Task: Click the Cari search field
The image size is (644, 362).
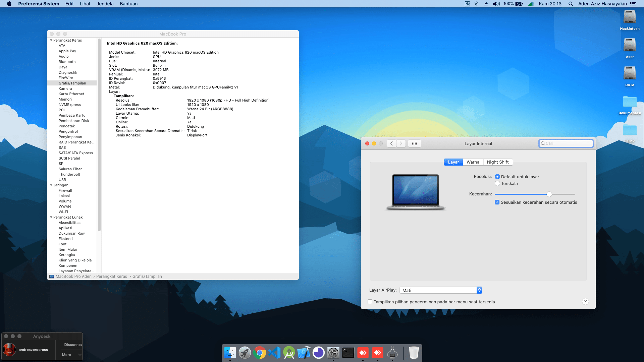Action: [x=566, y=143]
